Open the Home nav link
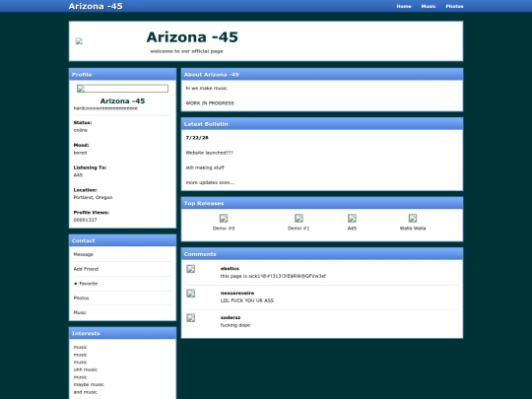Screen dimensions: 532x399 click(x=404, y=6)
